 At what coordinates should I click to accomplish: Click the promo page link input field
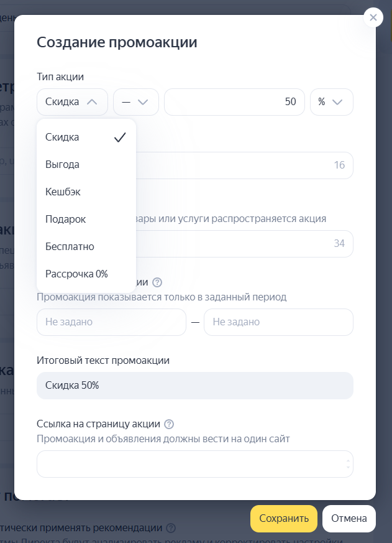click(x=189, y=464)
